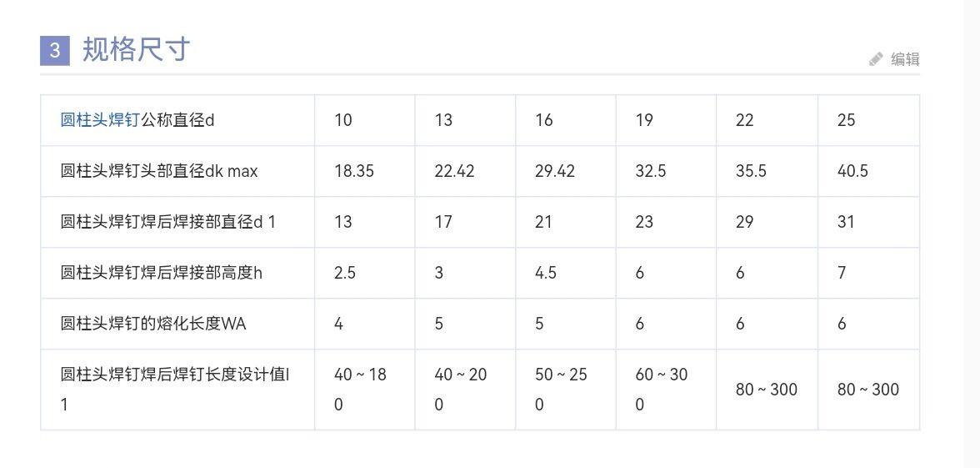
Task: Click the 编辑 edit link
Action: tap(905, 59)
